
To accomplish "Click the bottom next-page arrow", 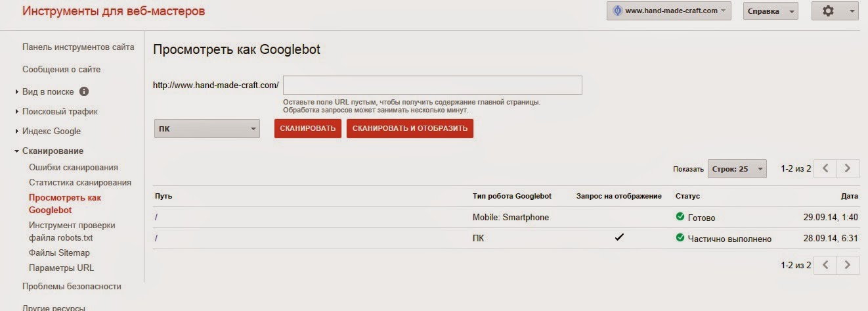I will [848, 265].
